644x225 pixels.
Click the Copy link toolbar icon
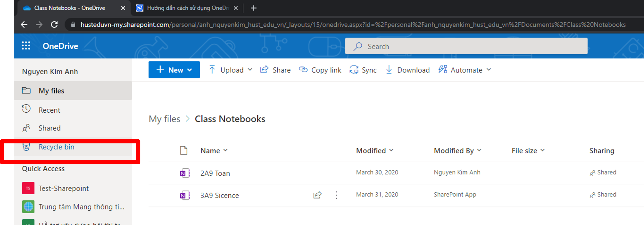pyautogui.click(x=303, y=70)
